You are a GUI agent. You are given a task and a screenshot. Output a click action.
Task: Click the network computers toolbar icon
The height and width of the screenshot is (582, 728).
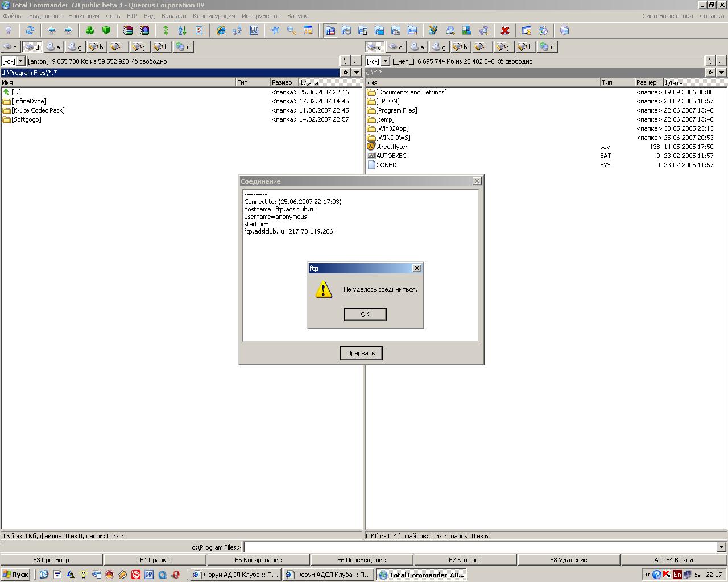(237, 30)
